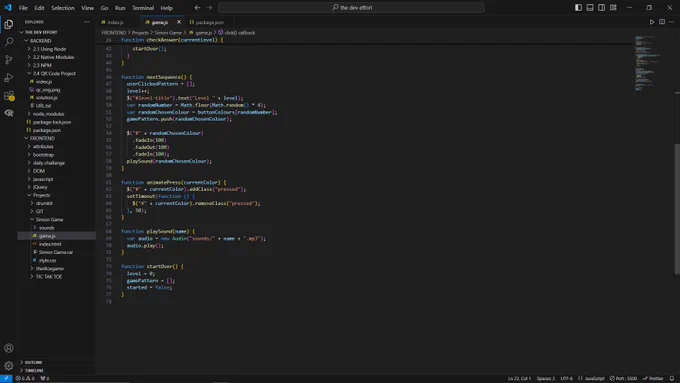Click the Customize Layout icon
Screen dimensions: 680x383
pos(613,7)
